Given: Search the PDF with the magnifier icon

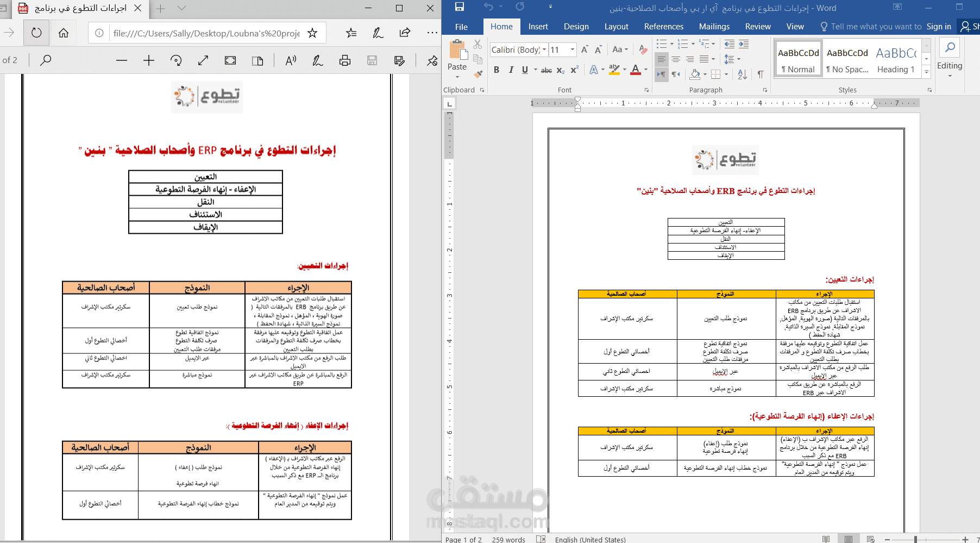Looking at the screenshot, I should pyautogui.click(x=46, y=60).
